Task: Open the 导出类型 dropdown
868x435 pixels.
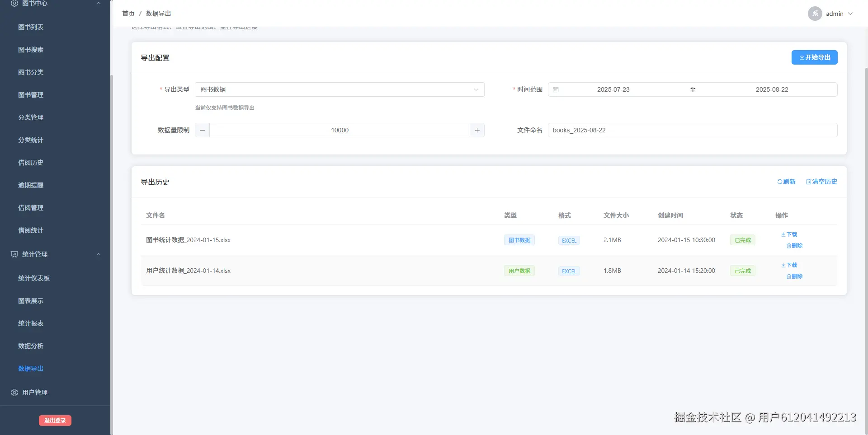Action: [340, 89]
